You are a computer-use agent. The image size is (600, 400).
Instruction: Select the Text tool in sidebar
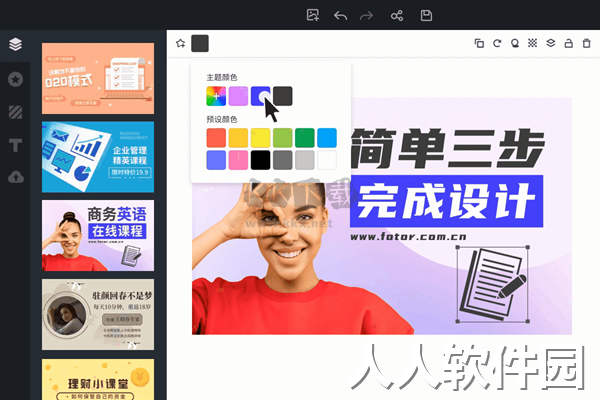(15, 145)
